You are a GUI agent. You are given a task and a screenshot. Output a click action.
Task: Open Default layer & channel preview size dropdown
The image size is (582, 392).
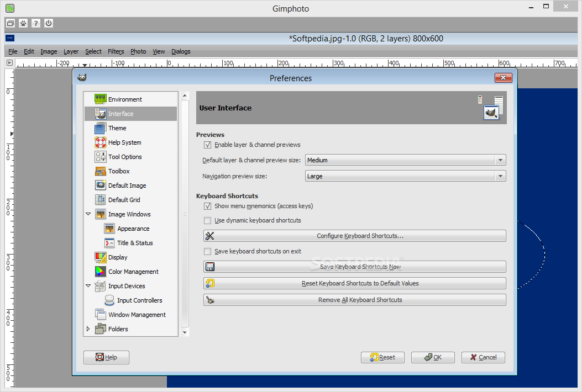(405, 160)
